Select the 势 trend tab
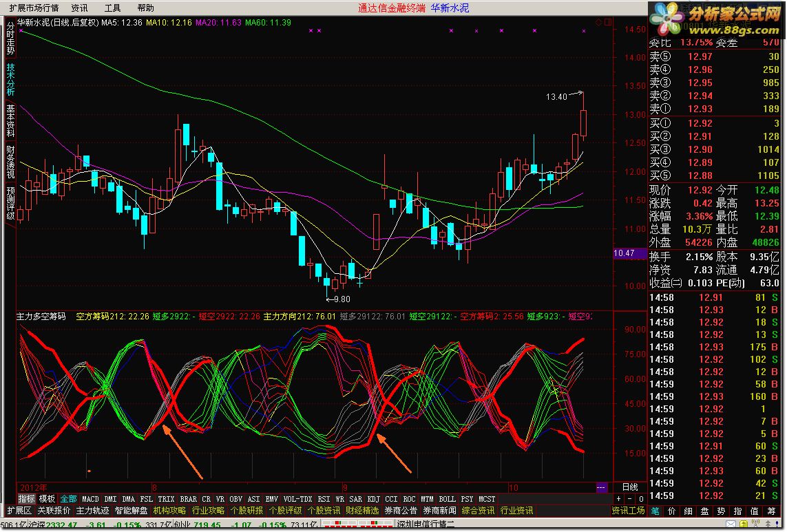Viewport: 787px width, 532px height. [x=722, y=511]
